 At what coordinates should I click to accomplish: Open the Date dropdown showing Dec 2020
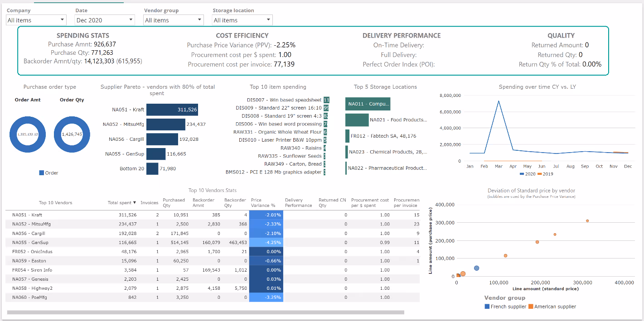105,20
